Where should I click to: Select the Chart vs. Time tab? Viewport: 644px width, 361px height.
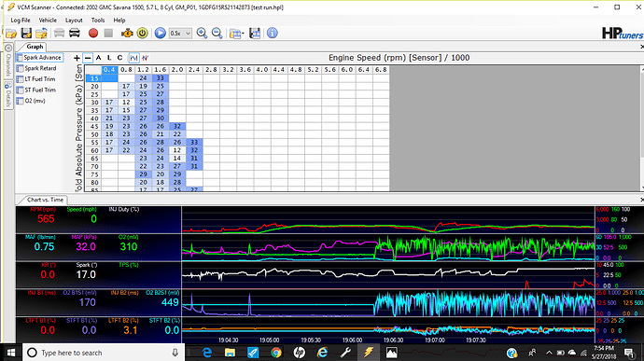pyautogui.click(x=45, y=200)
